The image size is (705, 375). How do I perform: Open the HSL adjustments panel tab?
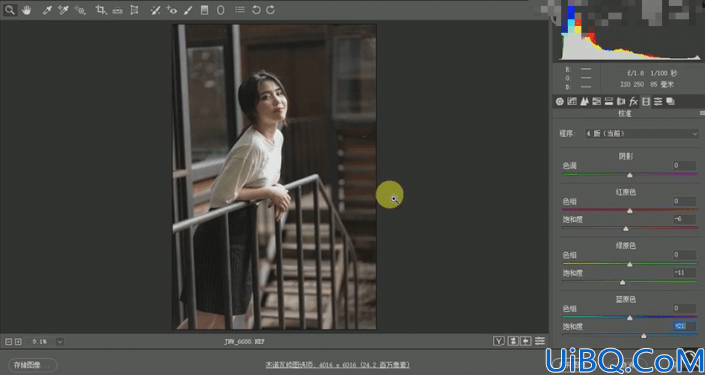click(597, 102)
